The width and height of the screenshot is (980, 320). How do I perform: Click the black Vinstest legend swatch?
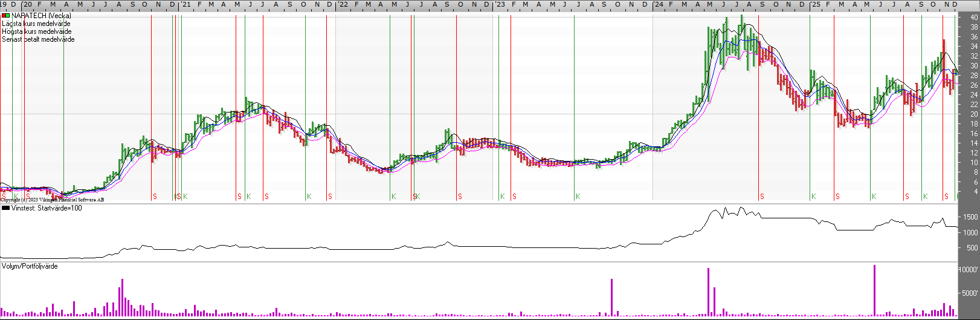(6, 208)
